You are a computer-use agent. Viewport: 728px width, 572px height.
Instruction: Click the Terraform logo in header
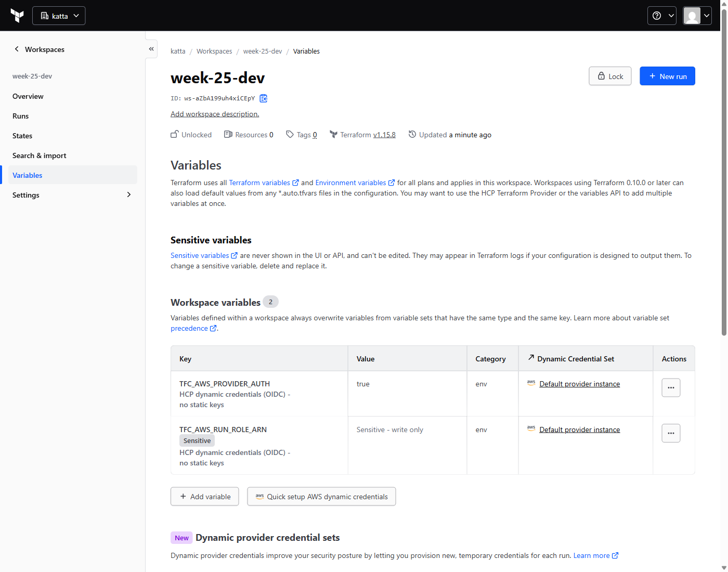(17, 16)
